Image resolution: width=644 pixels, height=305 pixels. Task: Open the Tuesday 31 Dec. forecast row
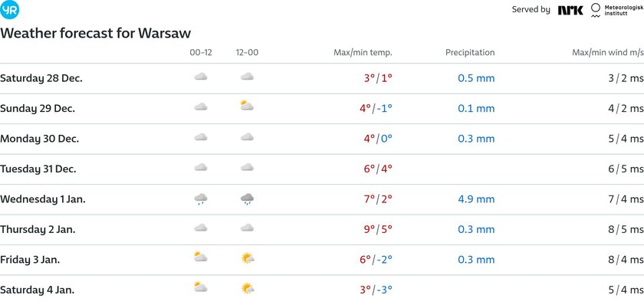322,169
